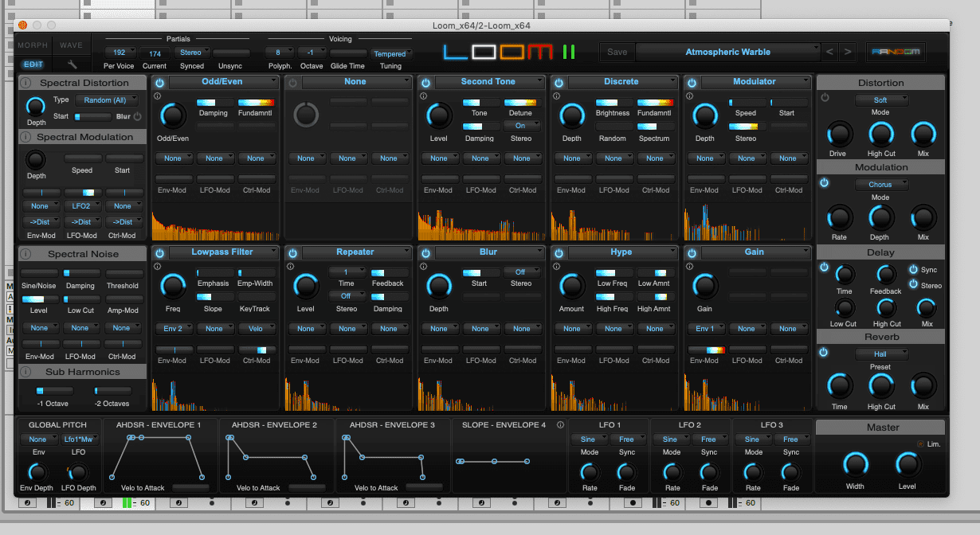
Task: Click the Spectral Distortion info icon
Action: click(x=25, y=83)
